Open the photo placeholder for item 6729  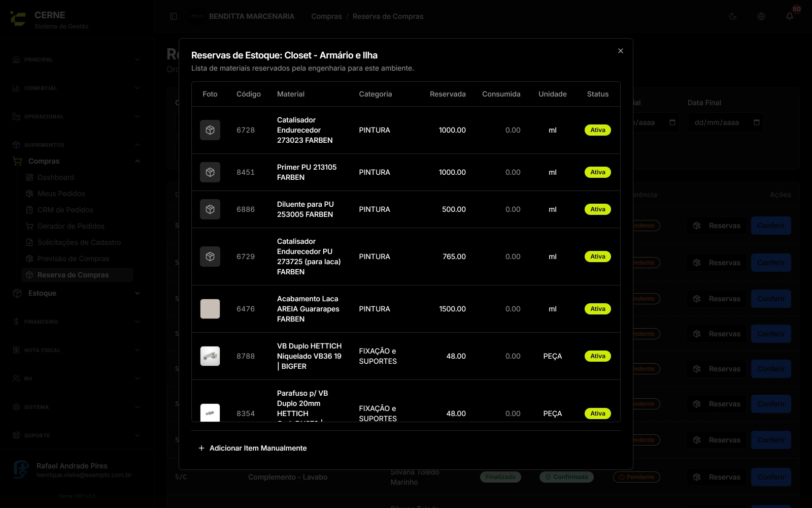[210, 257]
